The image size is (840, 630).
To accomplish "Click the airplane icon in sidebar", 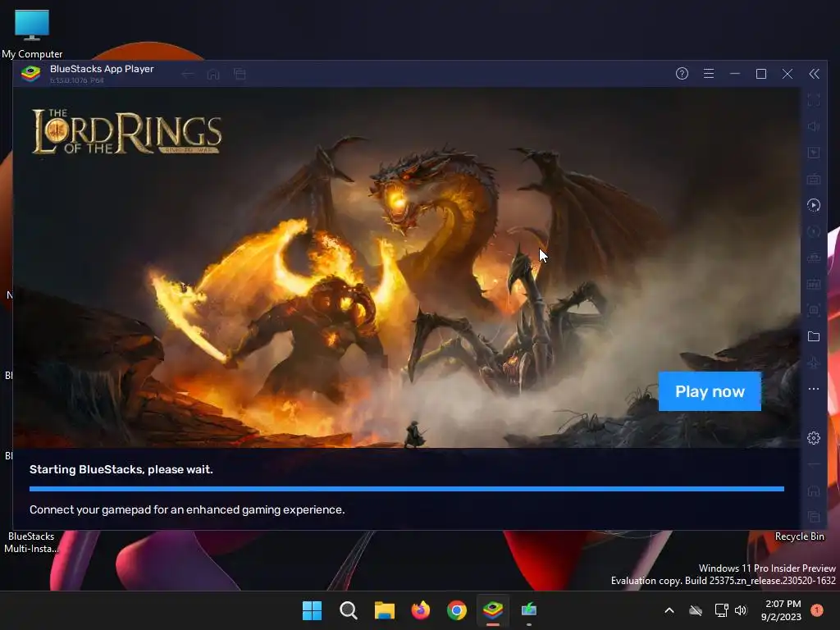I will 813,363.
